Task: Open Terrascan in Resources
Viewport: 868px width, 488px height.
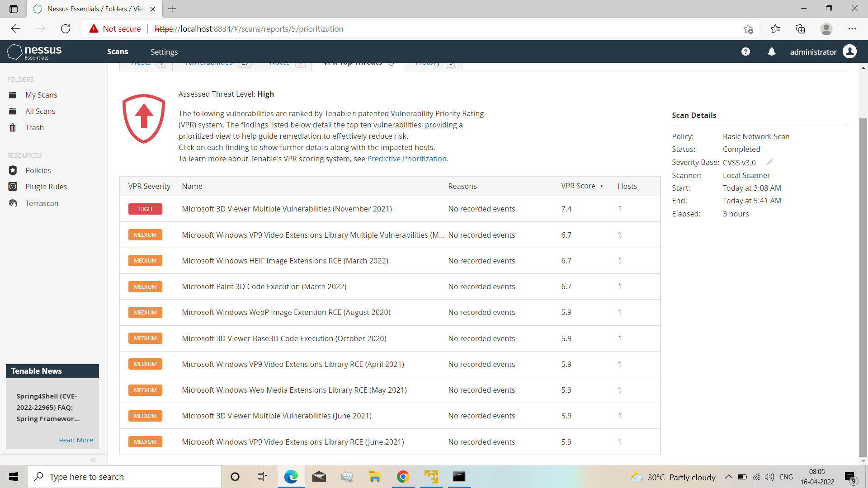Action: point(42,203)
